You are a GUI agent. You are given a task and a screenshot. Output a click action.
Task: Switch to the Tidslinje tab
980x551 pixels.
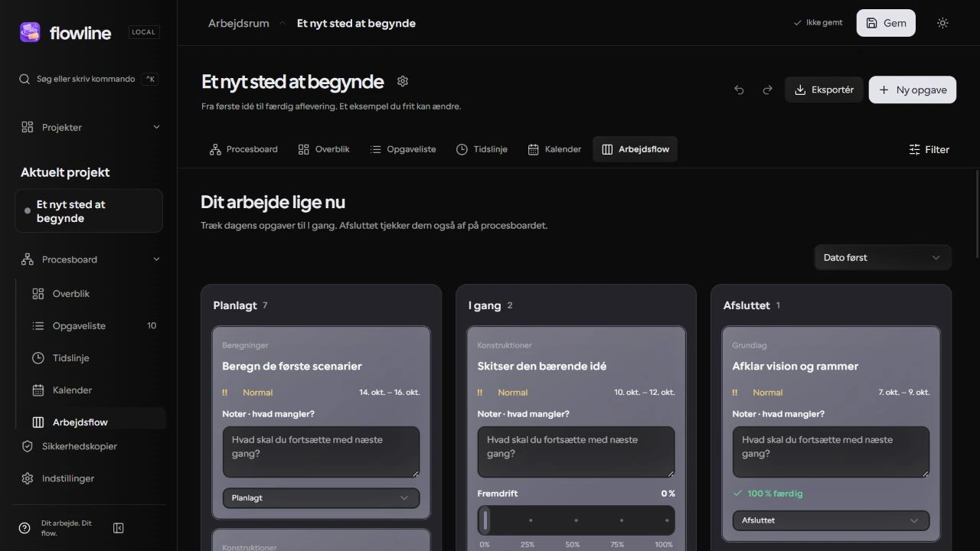tap(482, 149)
